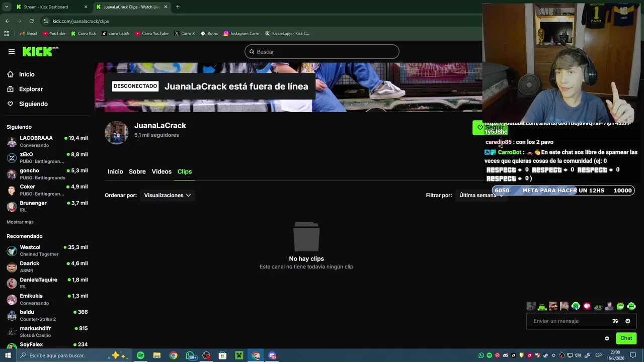This screenshot has width=644, height=362.
Task: Open the Gmail bookmark
Action: (28, 33)
